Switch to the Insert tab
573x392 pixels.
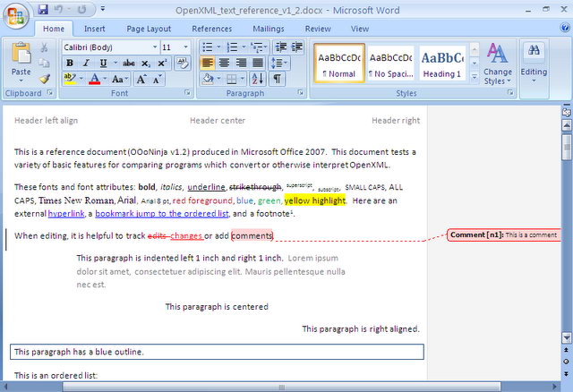coord(94,29)
